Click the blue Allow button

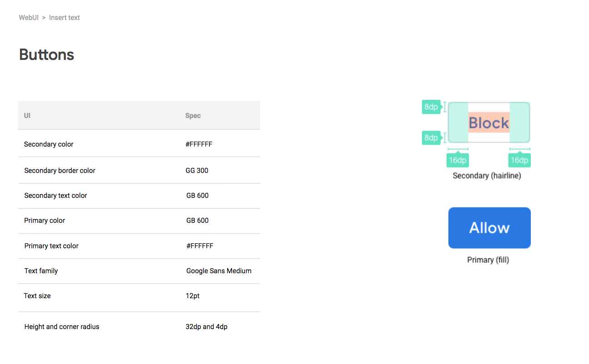pos(489,228)
